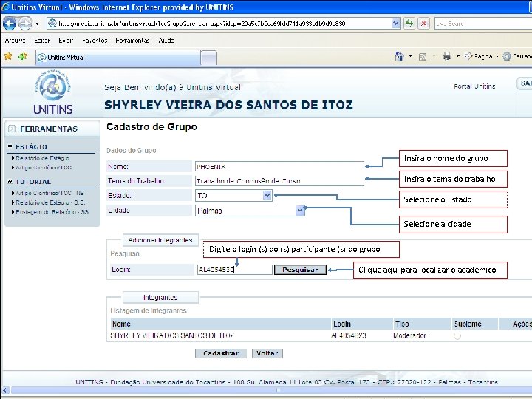Open the Cidade dropdown showing Palmas
Image resolution: width=532 pixels, height=399 pixels.
(250, 211)
